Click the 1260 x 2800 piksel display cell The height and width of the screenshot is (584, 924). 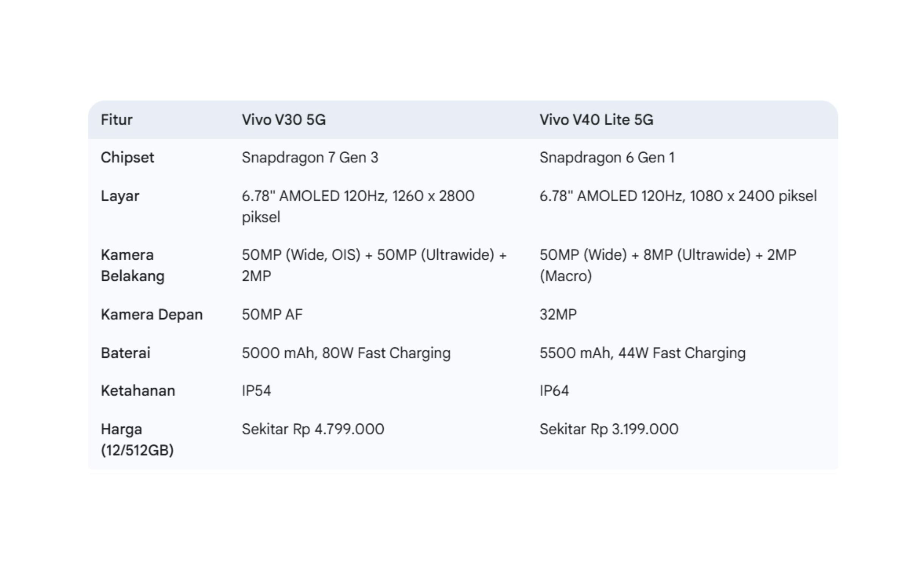tap(358, 206)
